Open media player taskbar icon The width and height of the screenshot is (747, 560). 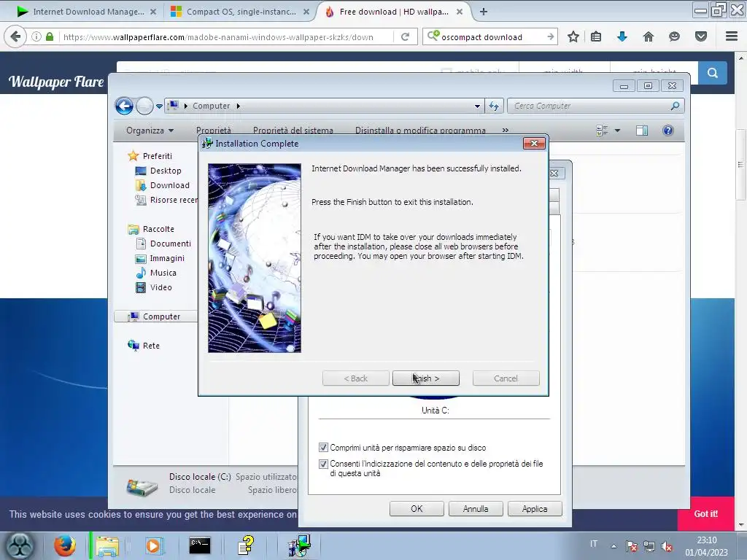[153, 545]
